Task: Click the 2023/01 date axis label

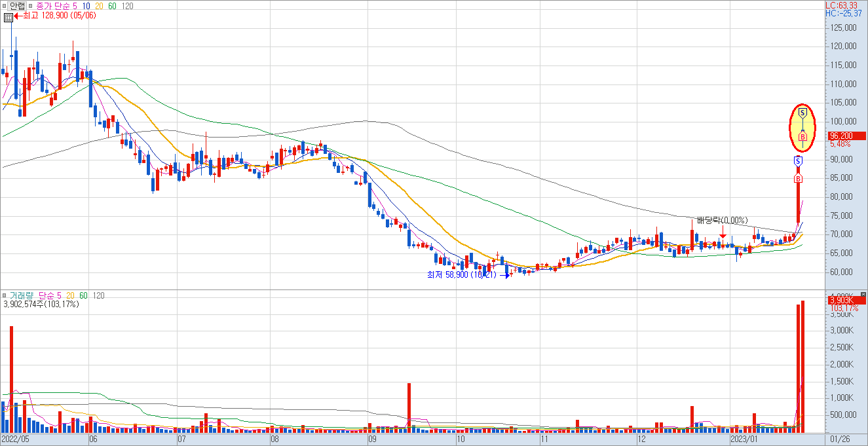Action: (x=744, y=439)
